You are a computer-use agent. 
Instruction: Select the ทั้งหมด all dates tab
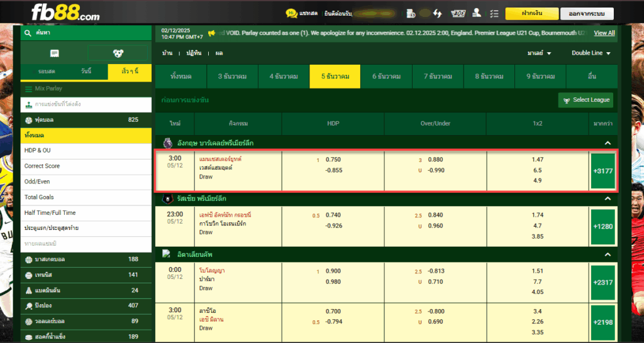[180, 76]
